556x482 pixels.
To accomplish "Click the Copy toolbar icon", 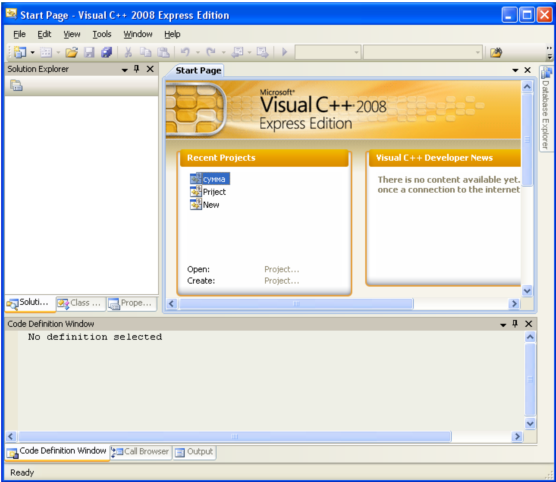I will (145, 52).
